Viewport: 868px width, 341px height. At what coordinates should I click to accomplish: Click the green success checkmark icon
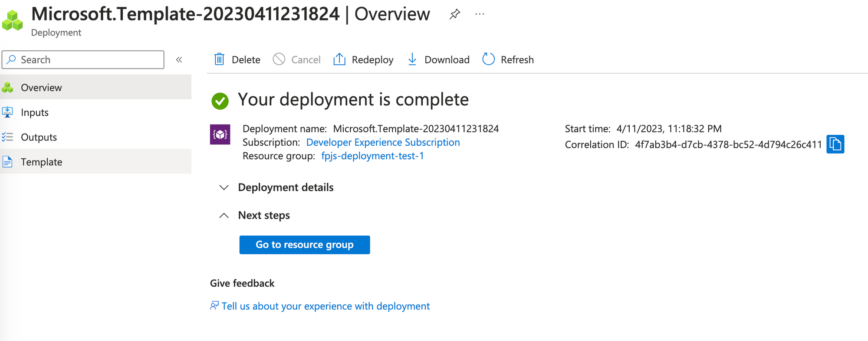click(x=220, y=101)
